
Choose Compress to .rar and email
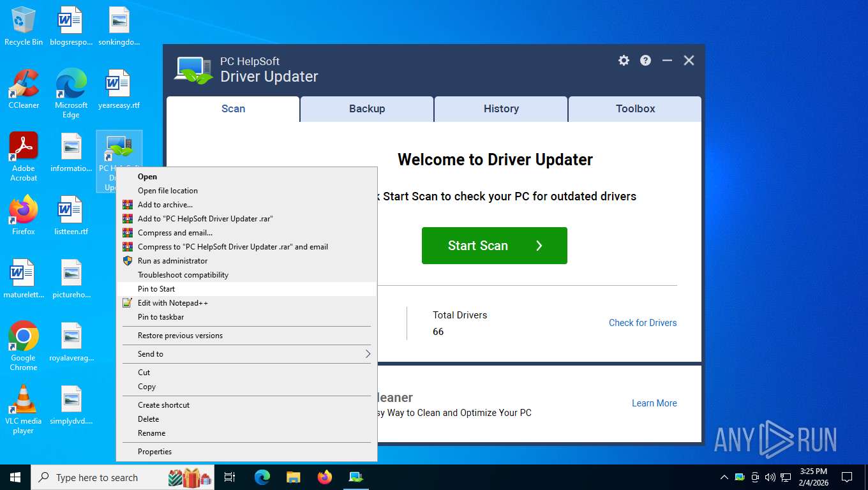pyautogui.click(x=246, y=247)
